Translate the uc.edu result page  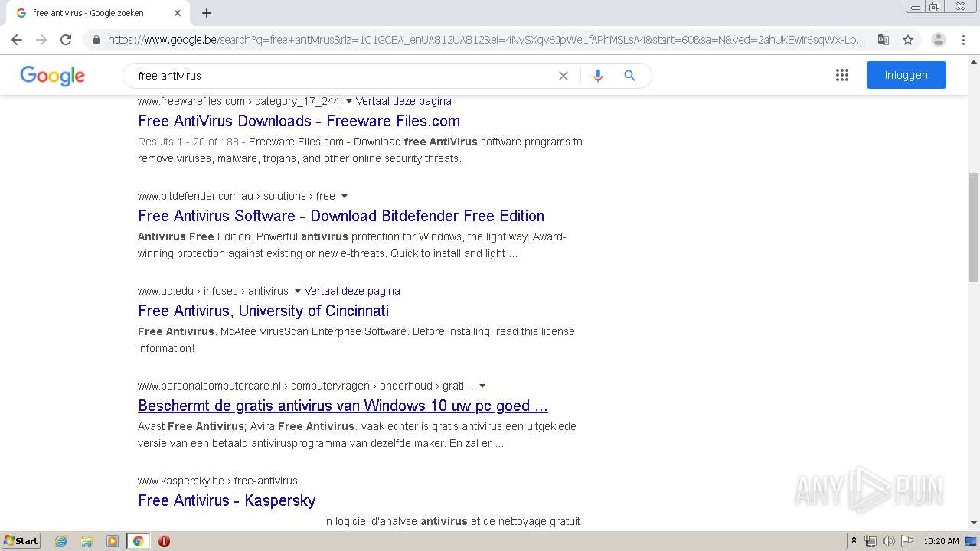click(352, 291)
